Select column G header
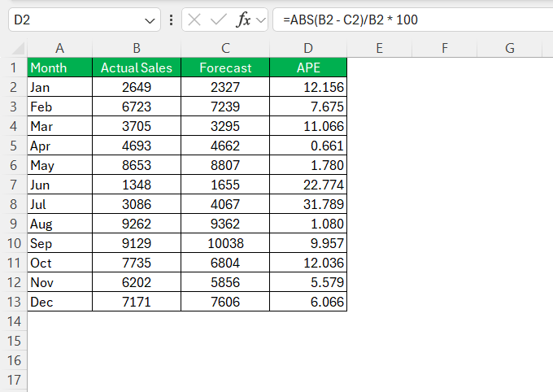 (509, 48)
